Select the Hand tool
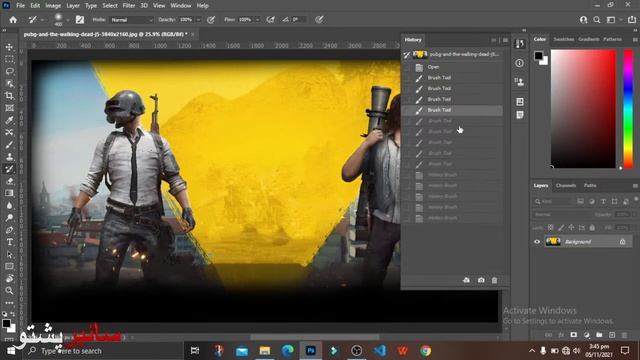This screenshot has height=360, width=640. pyautogui.click(x=9, y=279)
